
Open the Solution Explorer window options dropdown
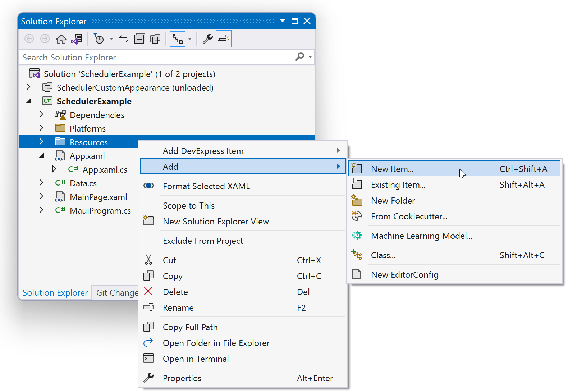click(283, 21)
